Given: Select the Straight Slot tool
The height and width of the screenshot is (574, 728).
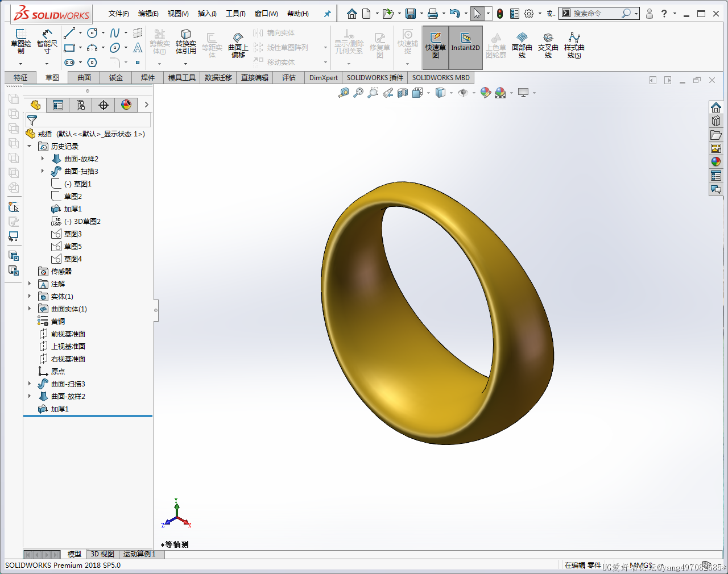Looking at the screenshot, I should (x=69, y=63).
